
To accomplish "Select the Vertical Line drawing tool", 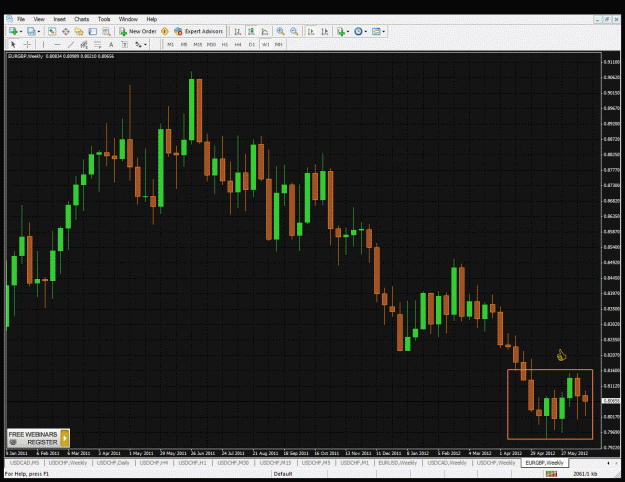I will coord(43,44).
